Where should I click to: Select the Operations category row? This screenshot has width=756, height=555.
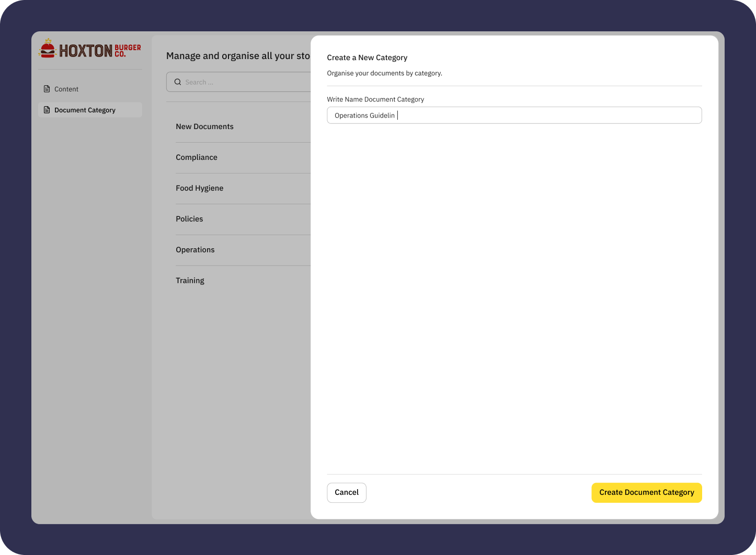[243, 250]
